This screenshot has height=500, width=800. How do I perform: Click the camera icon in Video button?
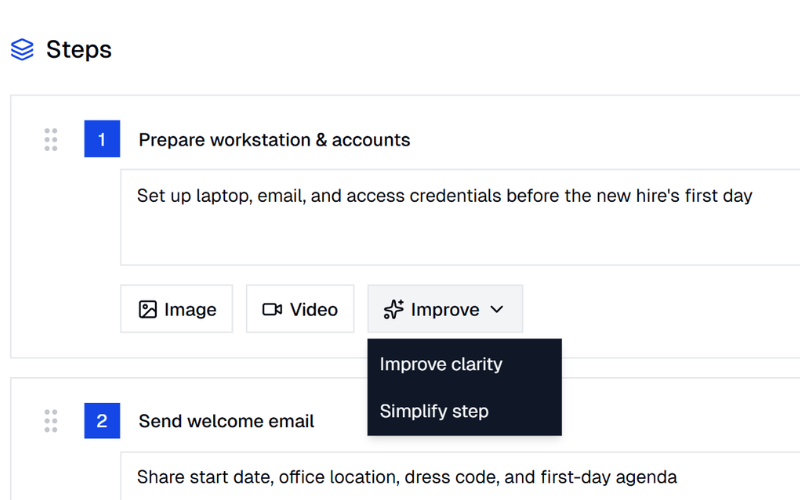point(272,309)
